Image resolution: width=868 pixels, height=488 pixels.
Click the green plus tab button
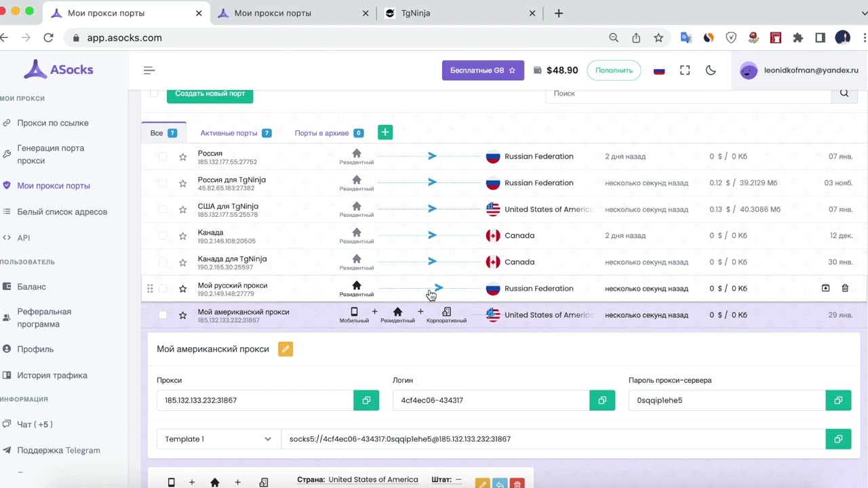[385, 132]
